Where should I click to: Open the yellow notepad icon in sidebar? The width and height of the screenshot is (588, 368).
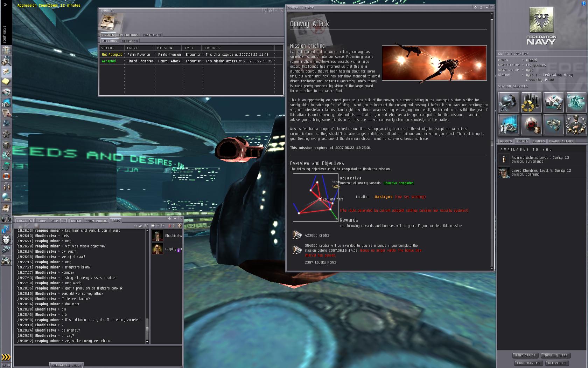click(x=6, y=82)
